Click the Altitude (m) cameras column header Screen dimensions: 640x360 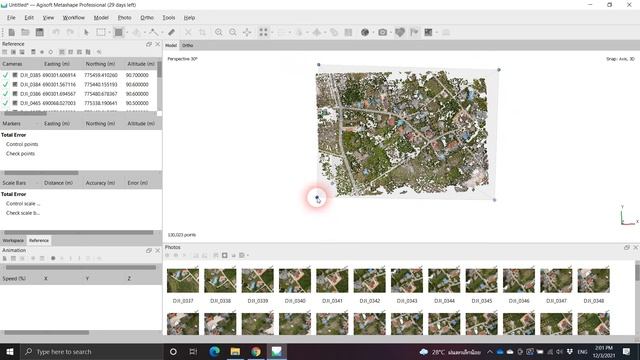(x=141, y=64)
